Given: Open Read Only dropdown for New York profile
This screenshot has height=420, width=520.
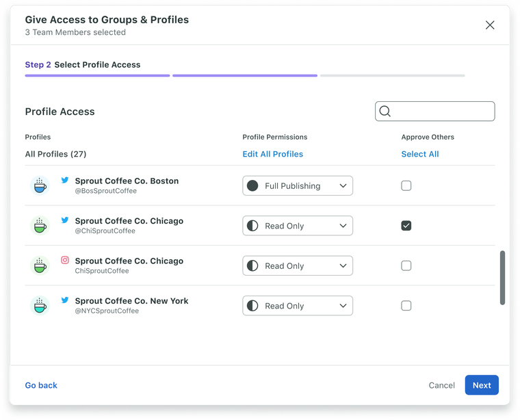Looking at the screenshot, I should coord(298,306).
